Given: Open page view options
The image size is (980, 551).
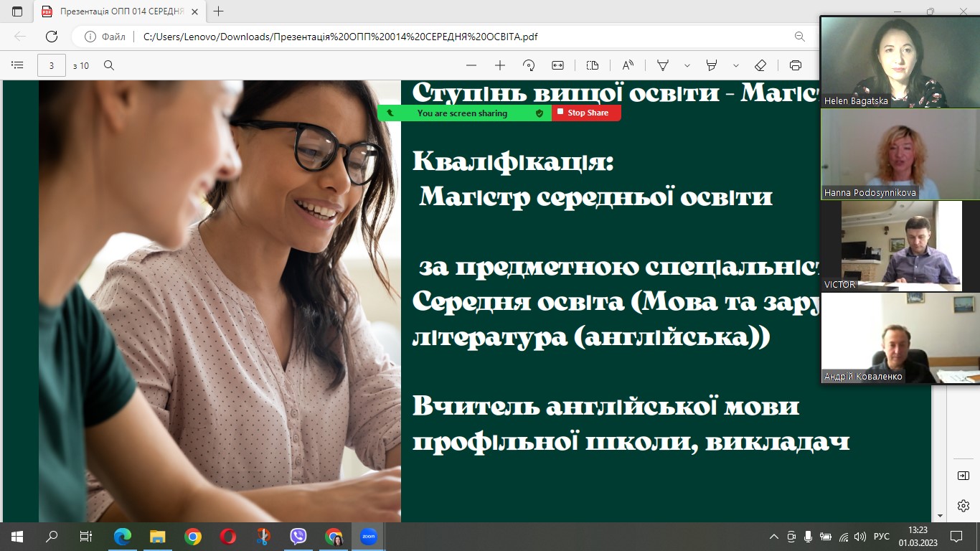Looking at the screenshot, I should [593, 65].
